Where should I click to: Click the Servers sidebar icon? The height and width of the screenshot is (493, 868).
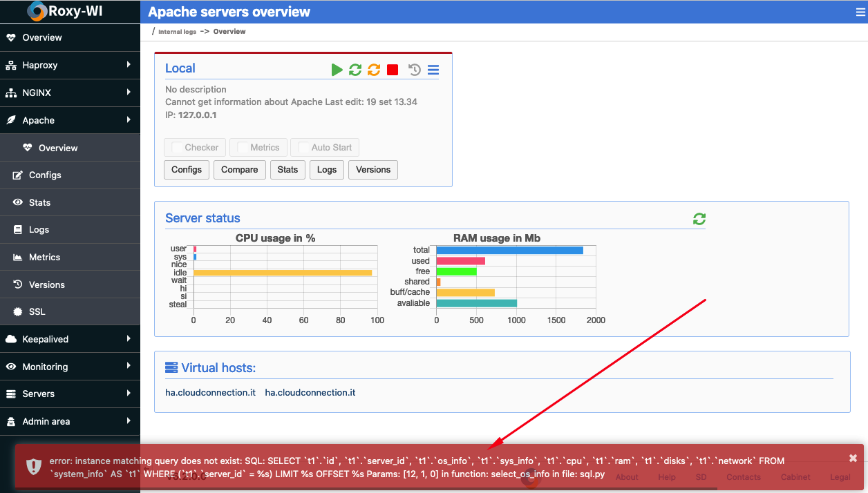pyautogui.click(x=10, y=394)
